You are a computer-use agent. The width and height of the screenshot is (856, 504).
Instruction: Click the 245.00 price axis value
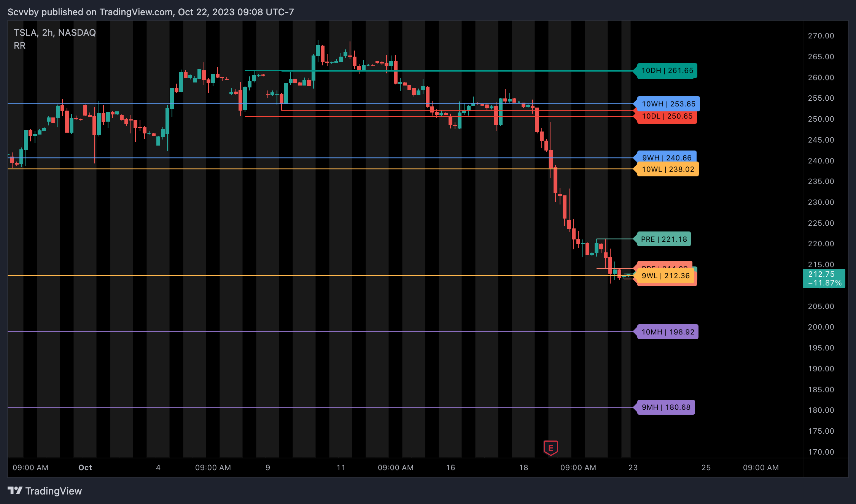[821, 140]
